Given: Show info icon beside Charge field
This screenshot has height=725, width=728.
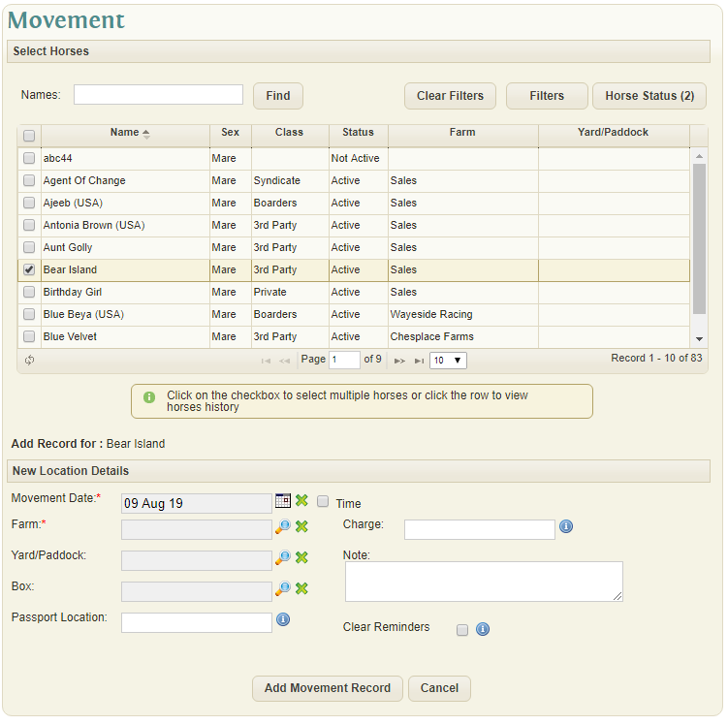Looking at the screenshot, I should (566, 526).
